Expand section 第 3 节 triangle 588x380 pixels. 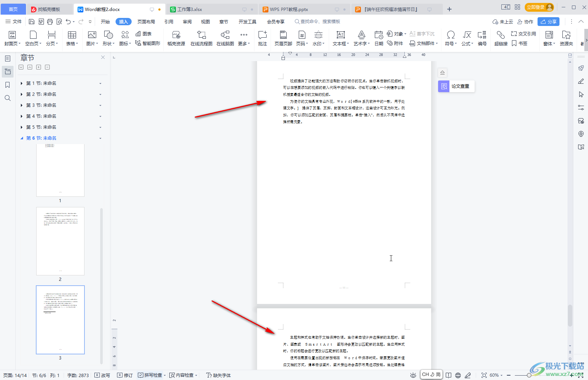coord(22,105)
